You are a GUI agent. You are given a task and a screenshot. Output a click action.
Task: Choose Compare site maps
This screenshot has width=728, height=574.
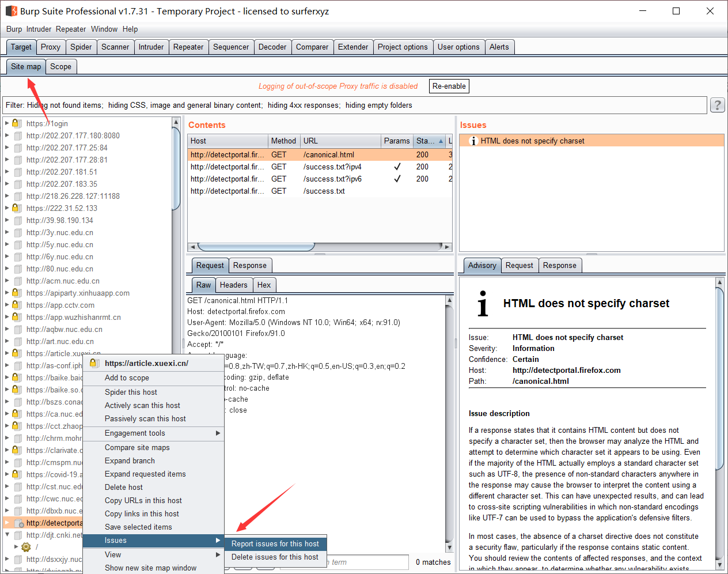153,447
